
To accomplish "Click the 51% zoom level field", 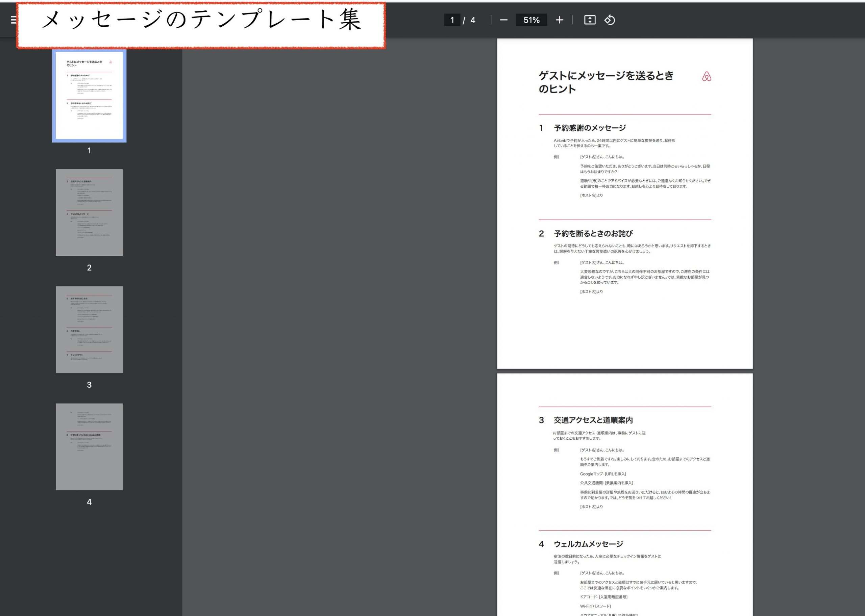I will [531, 20].
